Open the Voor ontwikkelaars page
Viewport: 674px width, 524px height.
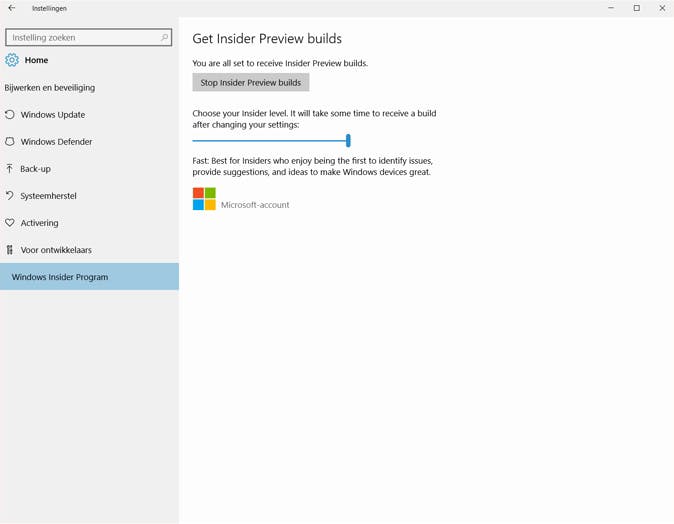[x=56, y=250]
